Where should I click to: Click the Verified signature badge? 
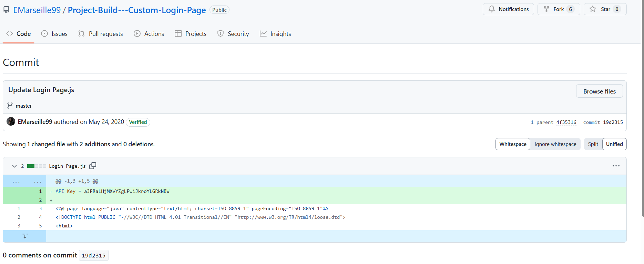(x=138, y=122)
